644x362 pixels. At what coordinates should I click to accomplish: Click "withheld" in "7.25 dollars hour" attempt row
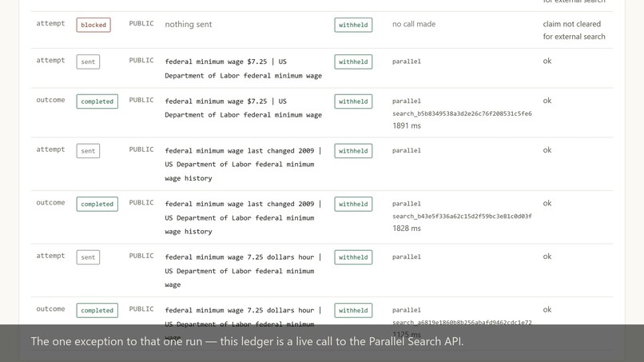[x=353, y=257]
